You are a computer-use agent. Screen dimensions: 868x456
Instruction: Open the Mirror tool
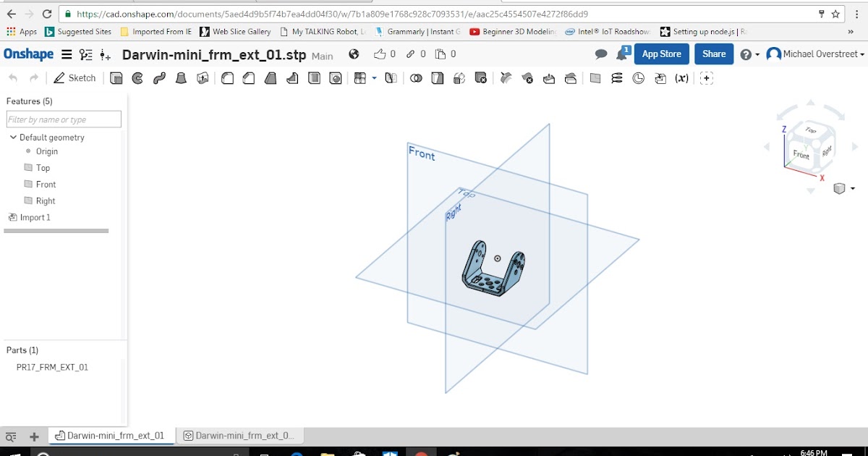tap(391, 77)
